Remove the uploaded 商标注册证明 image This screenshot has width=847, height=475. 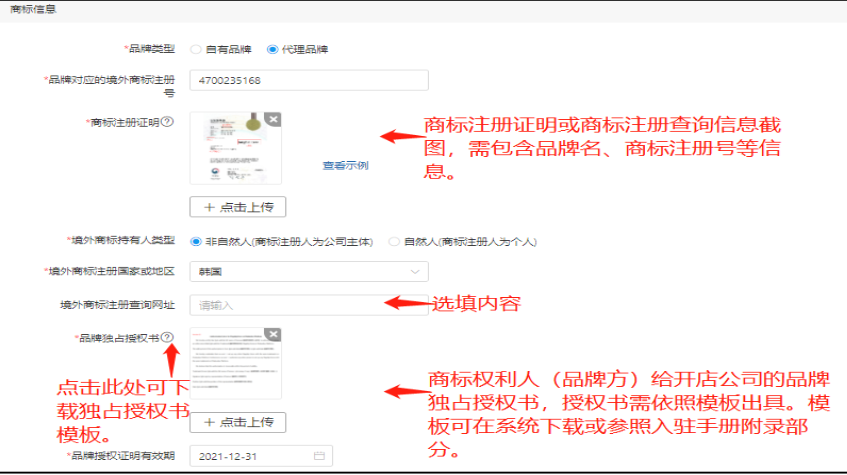pos(273,119)
